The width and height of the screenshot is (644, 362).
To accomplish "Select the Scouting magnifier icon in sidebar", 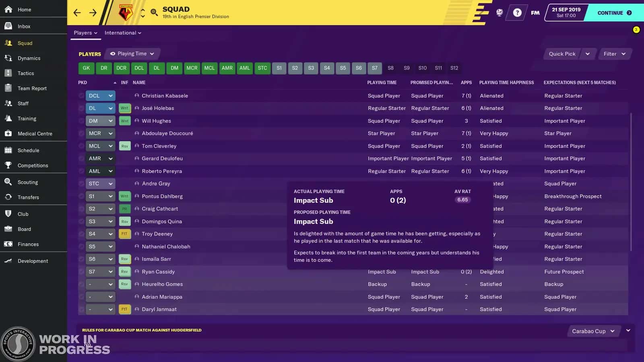I will coord(8,182).
